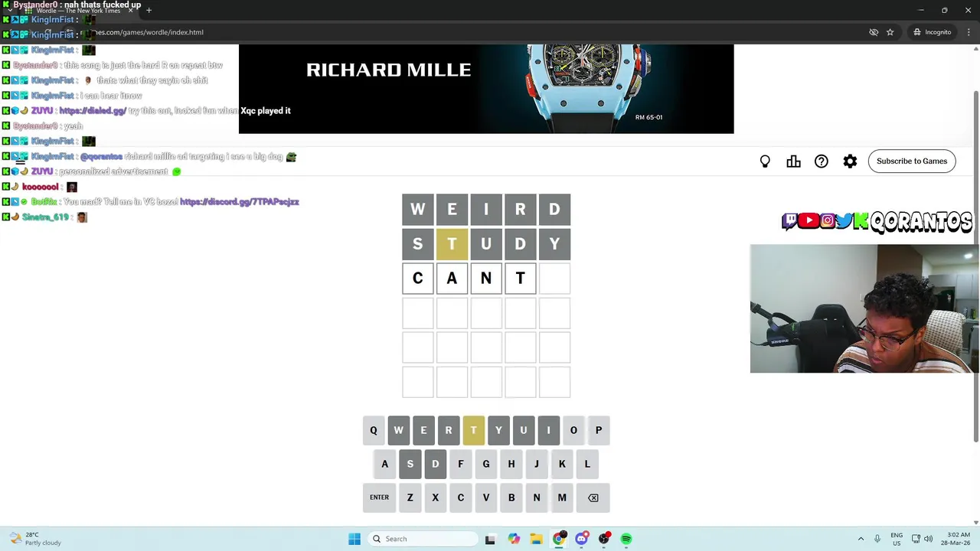
Task: Click the B key on the Wordle keyboard
Action: click(x=511, y=497)
